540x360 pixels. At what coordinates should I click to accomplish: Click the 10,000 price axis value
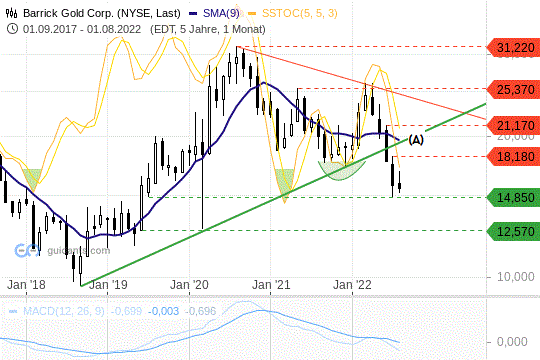(x=516, y=277)
